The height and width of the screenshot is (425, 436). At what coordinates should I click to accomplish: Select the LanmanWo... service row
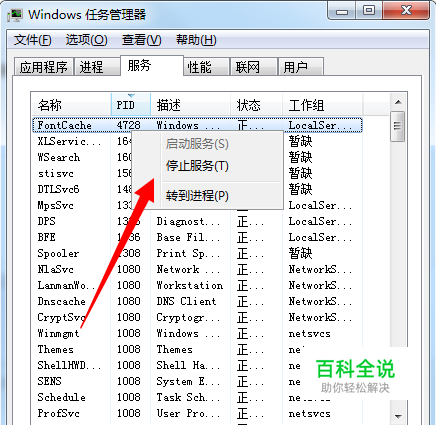(x=197, y=285)
